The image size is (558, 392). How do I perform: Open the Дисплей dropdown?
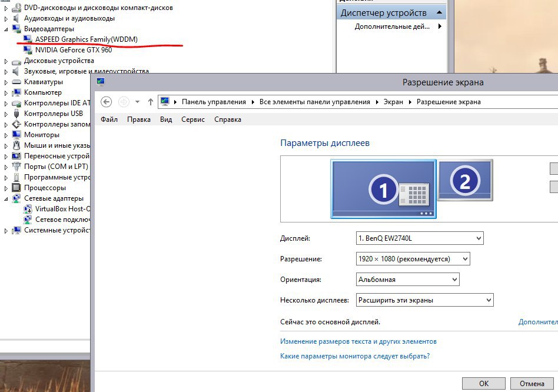pos(420,238)
